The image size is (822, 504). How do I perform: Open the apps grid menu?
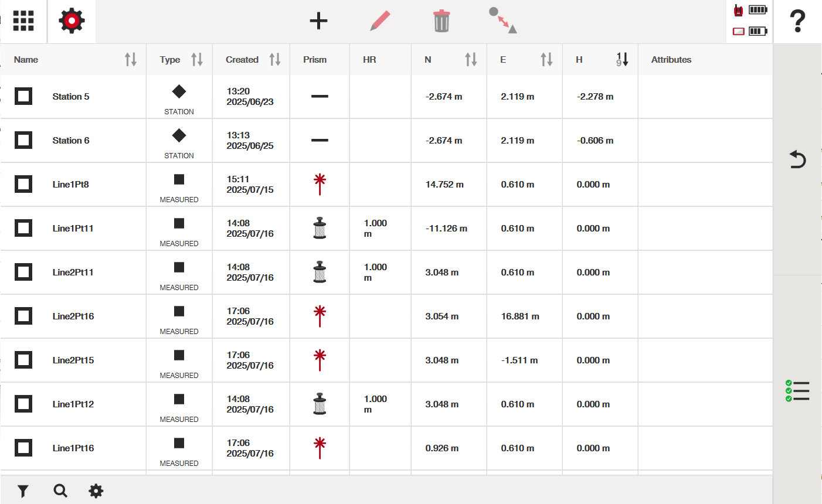tap(23, 21)
